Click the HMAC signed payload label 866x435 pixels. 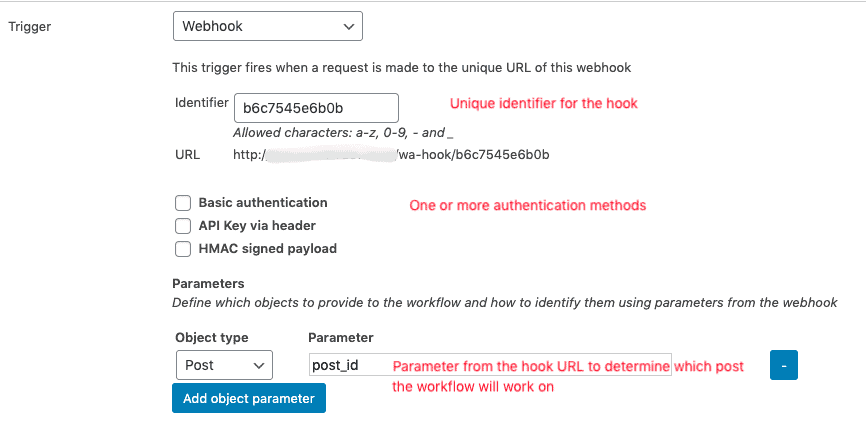(x=268, y=249)
